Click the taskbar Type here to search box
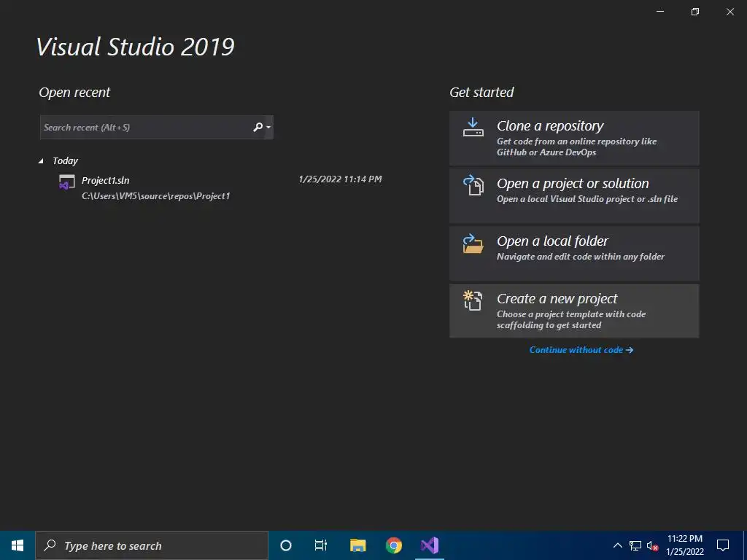Screen dimensions: 747x560 [152, 545]
